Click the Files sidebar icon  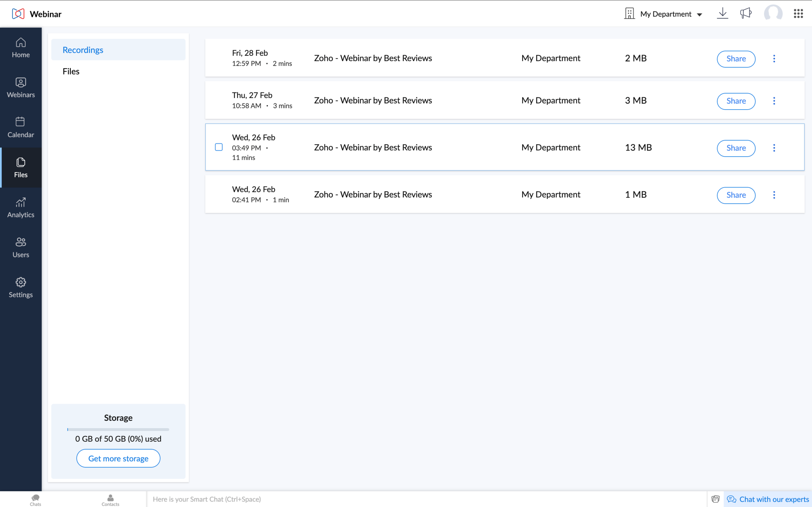(x=21, y=168)
